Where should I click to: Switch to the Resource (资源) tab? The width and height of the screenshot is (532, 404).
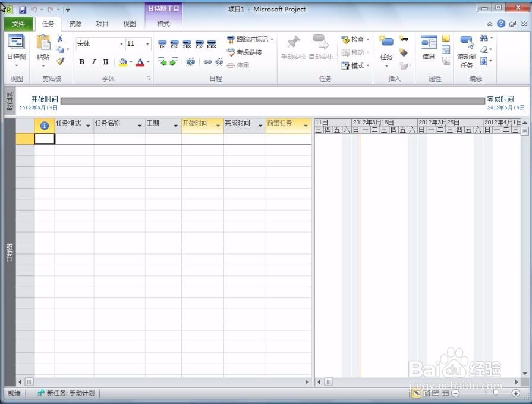tap(75, 24)
